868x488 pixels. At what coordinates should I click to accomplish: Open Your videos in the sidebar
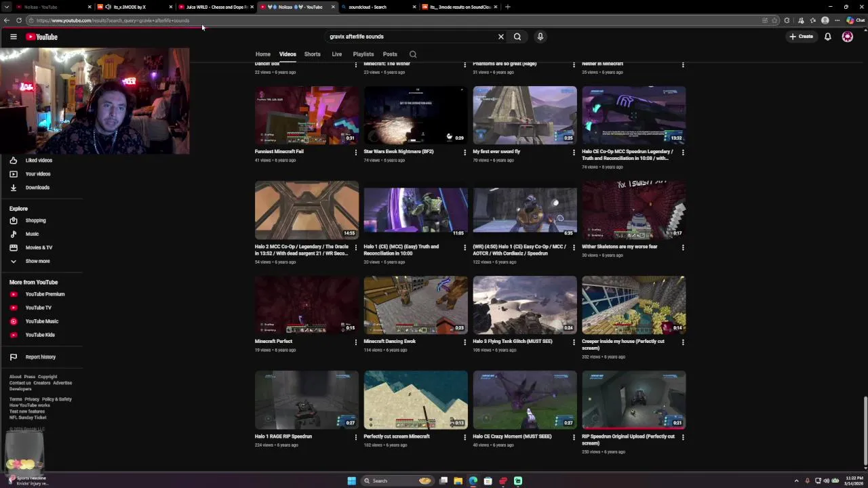[x=38, y=174]
